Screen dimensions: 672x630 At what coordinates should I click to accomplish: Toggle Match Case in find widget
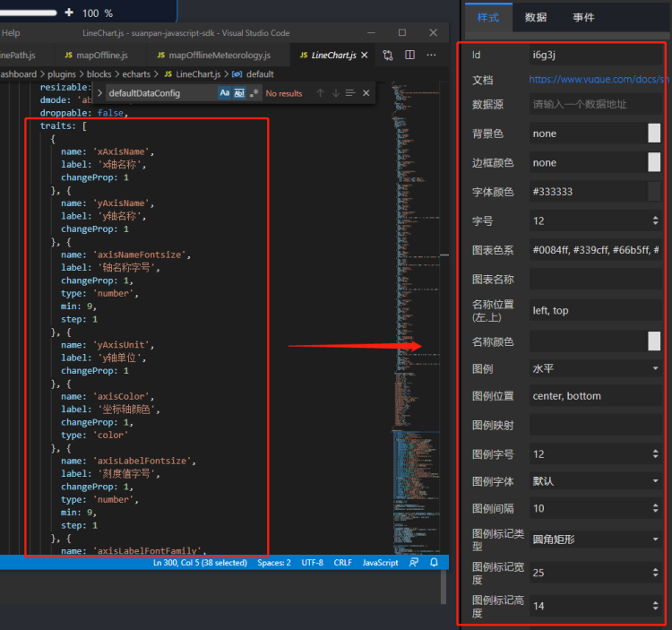(x=225, y=93)
